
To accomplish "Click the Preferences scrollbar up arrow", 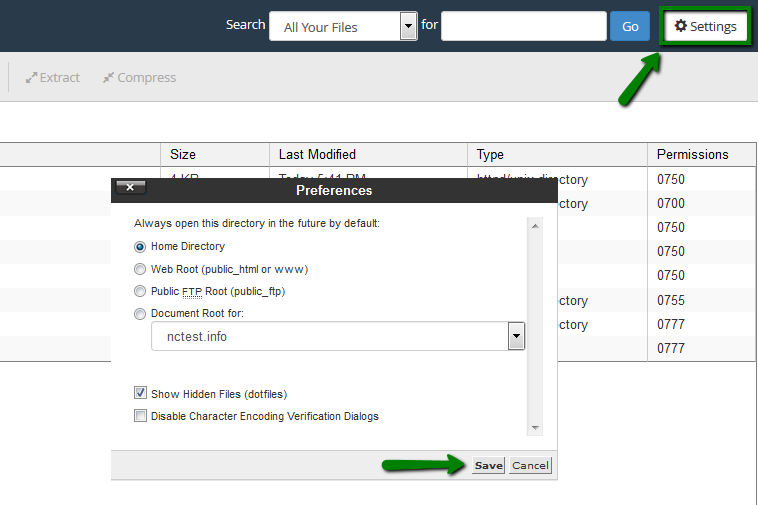I will pyautogui.click(x=535, y=226).
